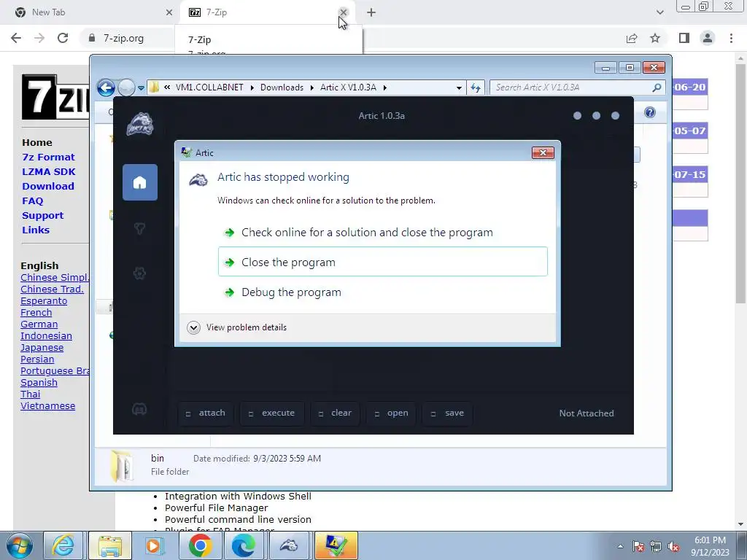Share this page icon in Chrome
This screenshot has width=747, height=560.
632,38
